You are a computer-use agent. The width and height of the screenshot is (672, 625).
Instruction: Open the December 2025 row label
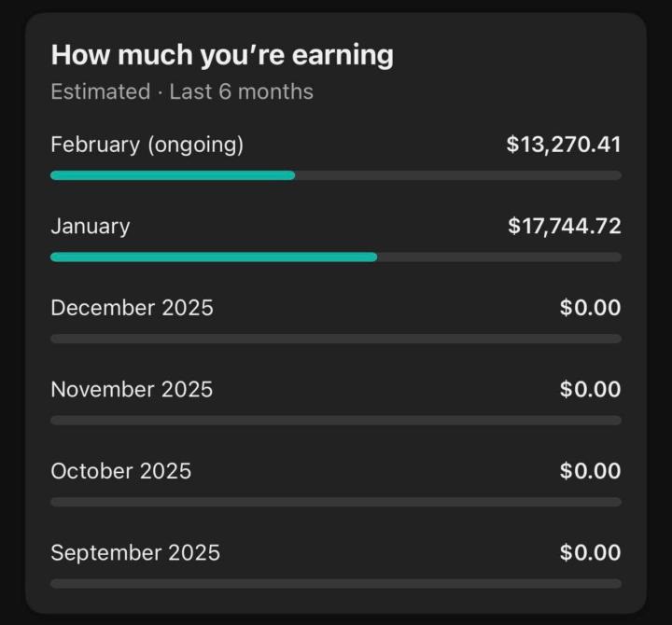(132, 308)
